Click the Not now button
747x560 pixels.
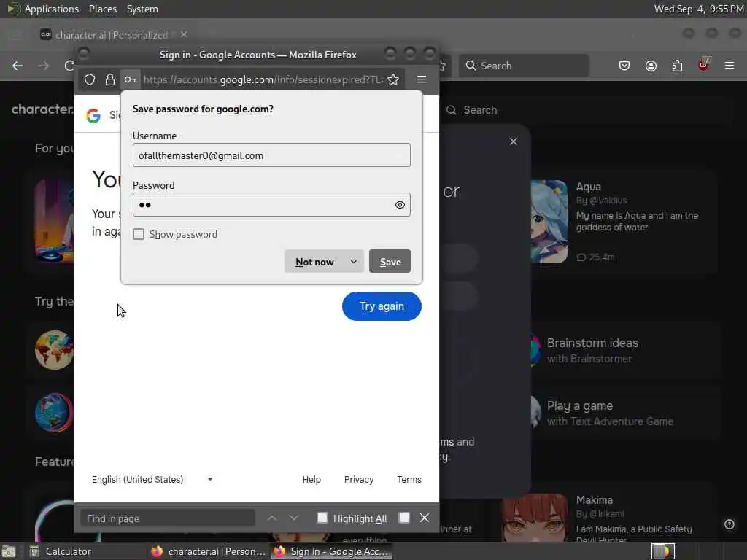click(314, 262)
